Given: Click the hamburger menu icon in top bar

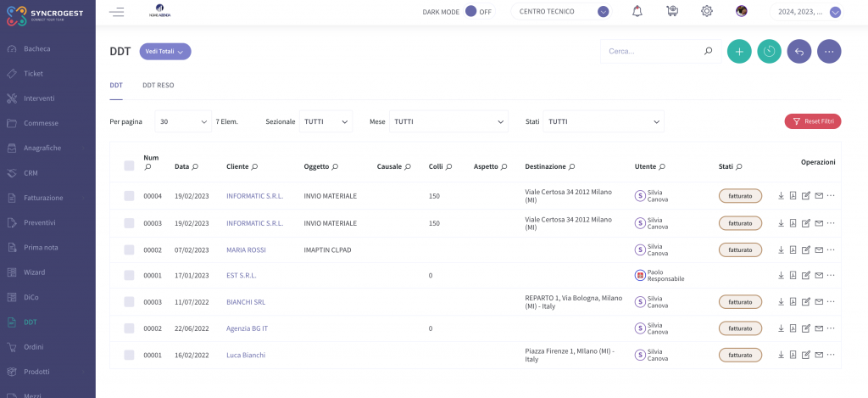Looking at the screenshot, I should tap(117, 12).
